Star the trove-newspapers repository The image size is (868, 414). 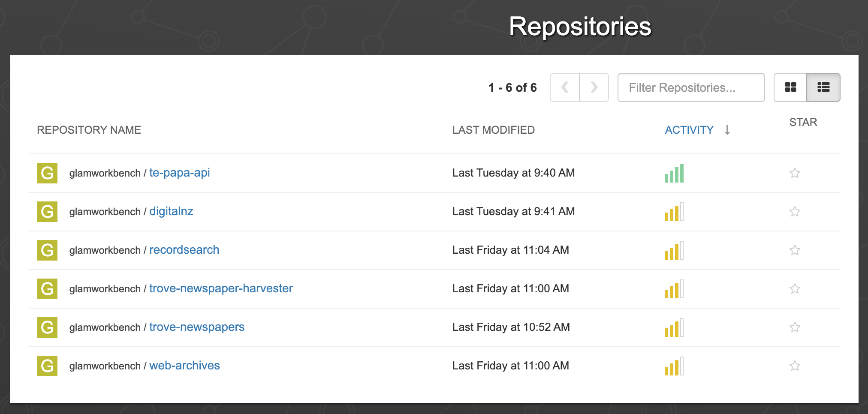795,327
